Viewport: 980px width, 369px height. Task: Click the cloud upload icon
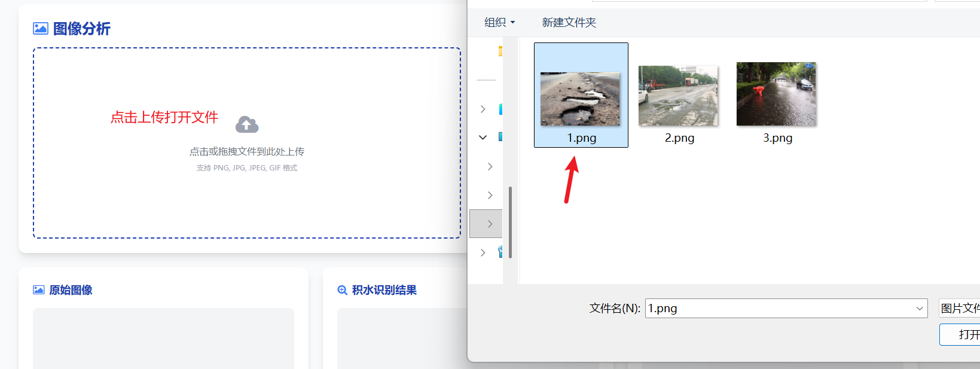tap(247, 124)
